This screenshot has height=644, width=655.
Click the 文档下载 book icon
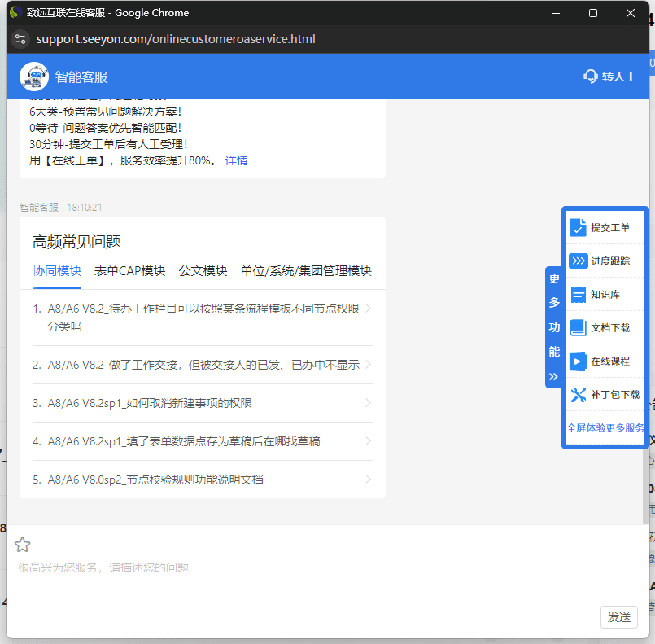coord(579,327)
